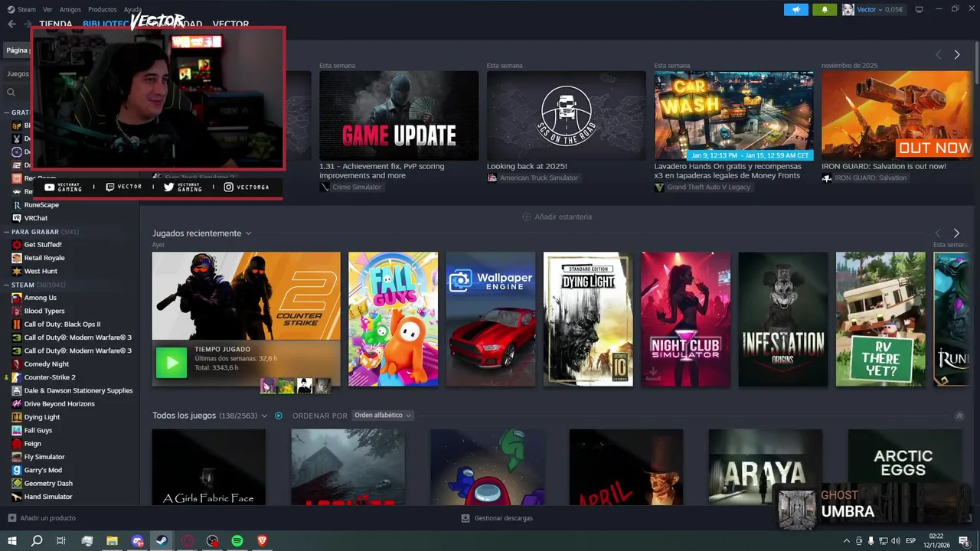Click the blue ready-to-play filter icon
This screenshot has height=551, width=980.
point(279,416)
